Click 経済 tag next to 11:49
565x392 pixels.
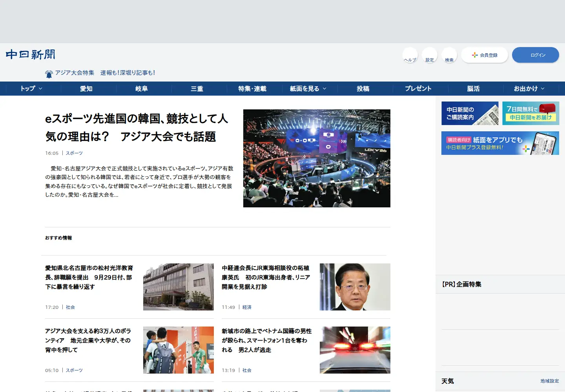click(247, 307)
